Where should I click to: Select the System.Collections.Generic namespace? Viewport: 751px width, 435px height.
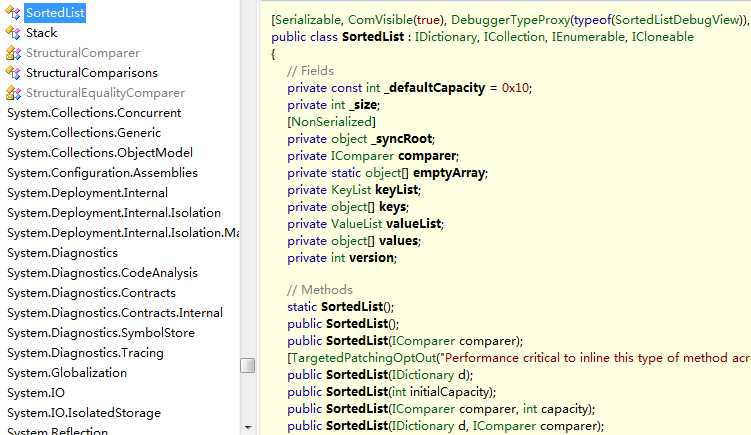(84, 133)
